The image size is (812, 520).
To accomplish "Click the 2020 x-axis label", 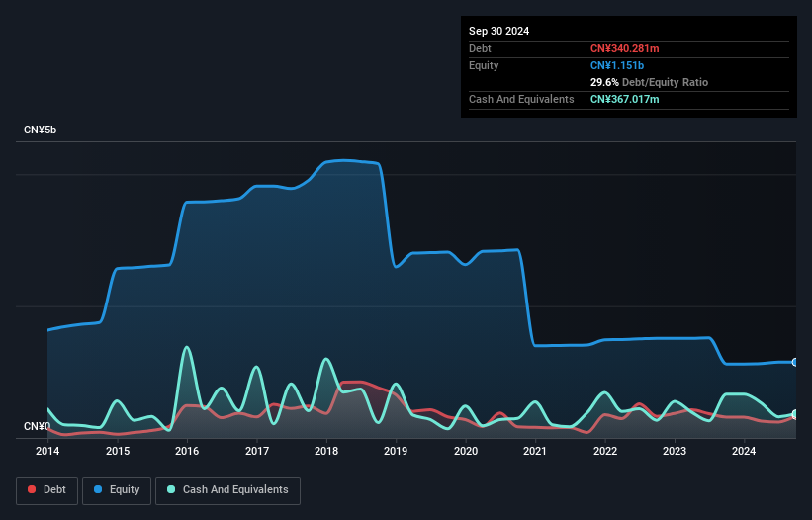I will coord(466,451).
